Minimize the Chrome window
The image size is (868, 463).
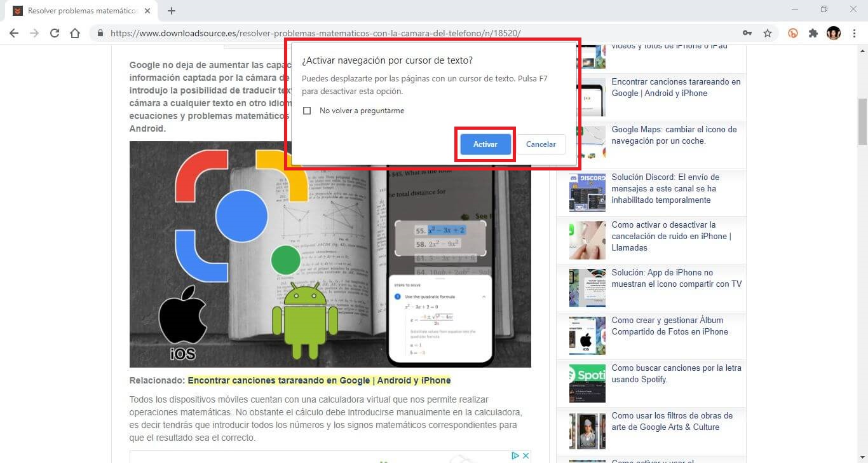click(x=795, y=10)
